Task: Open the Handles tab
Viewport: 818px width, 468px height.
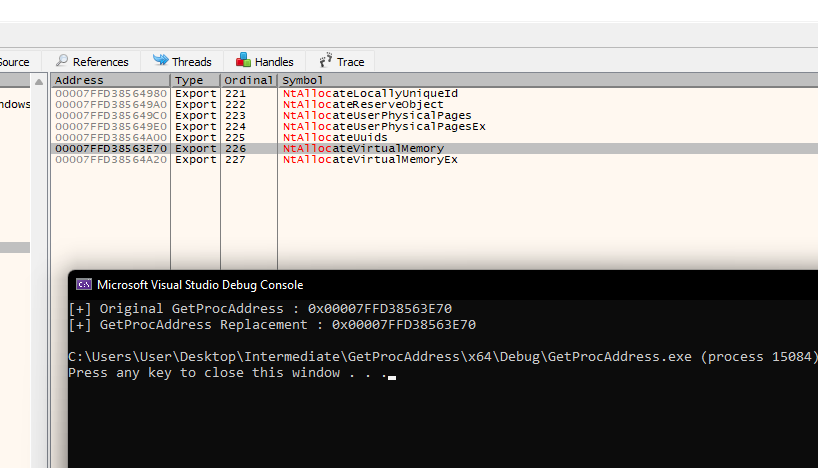Action: click(264, 62)
